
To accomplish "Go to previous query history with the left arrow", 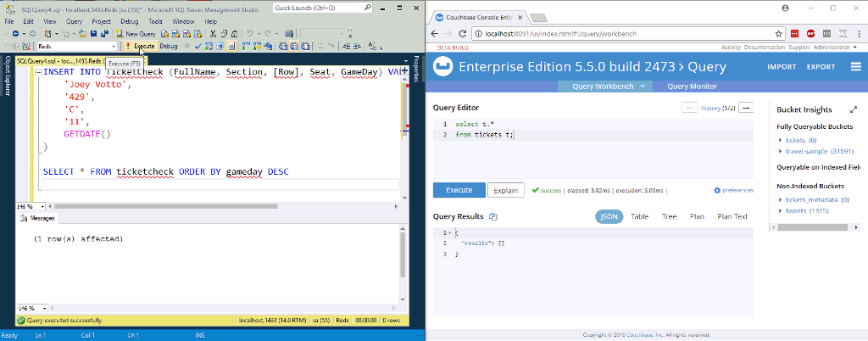I will point(689,108).
